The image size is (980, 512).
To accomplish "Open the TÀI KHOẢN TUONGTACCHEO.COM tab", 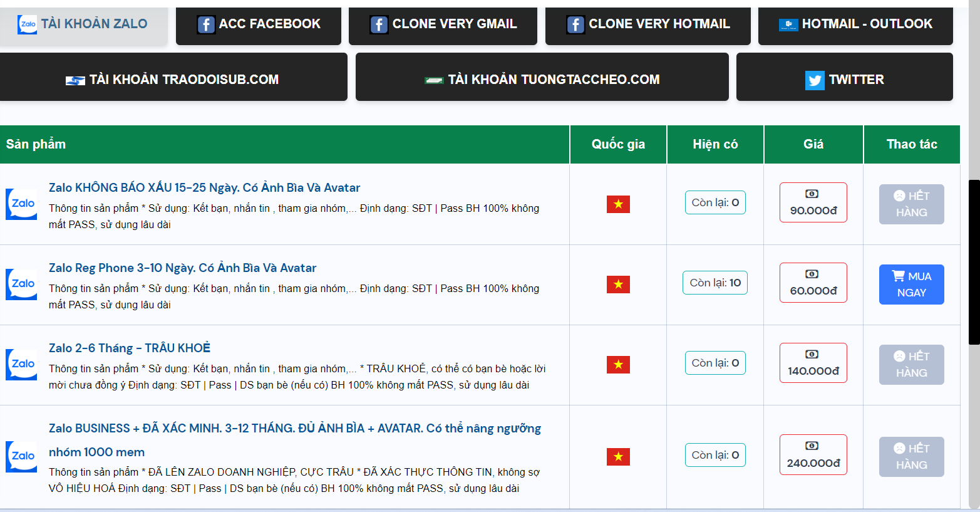I will point(542,77).
